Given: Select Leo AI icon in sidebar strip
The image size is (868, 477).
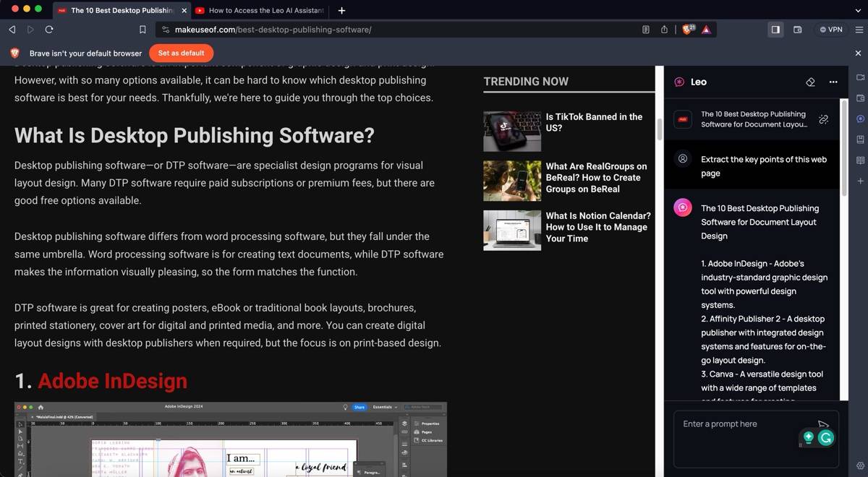Looking at the screenshot, I should [860, 119].
